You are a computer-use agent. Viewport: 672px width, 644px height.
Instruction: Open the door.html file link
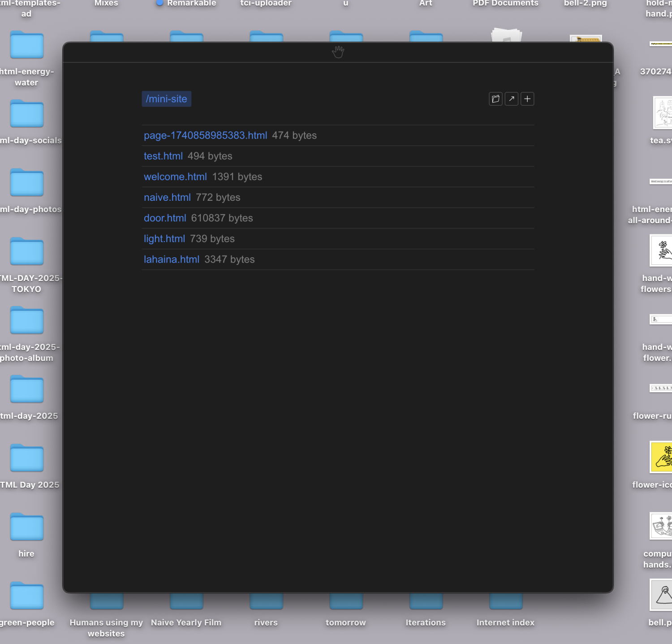pyautogui.click(x=165, y=218)
